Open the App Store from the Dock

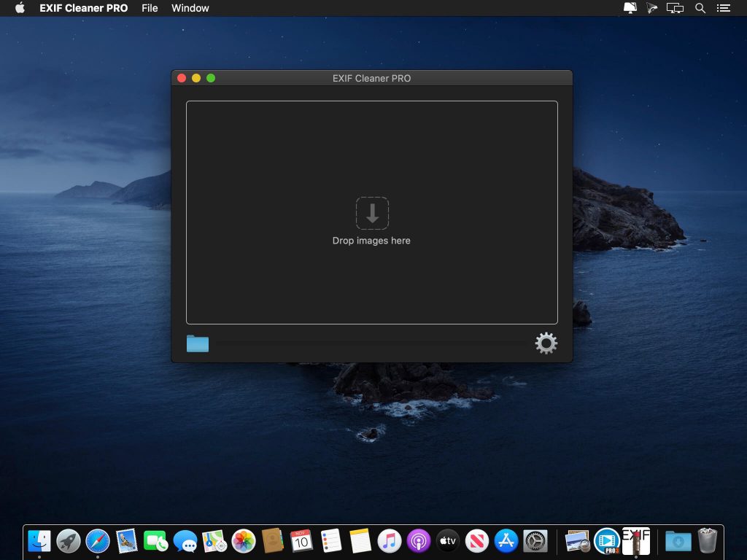pyautogui.click(x=506, y=540)
